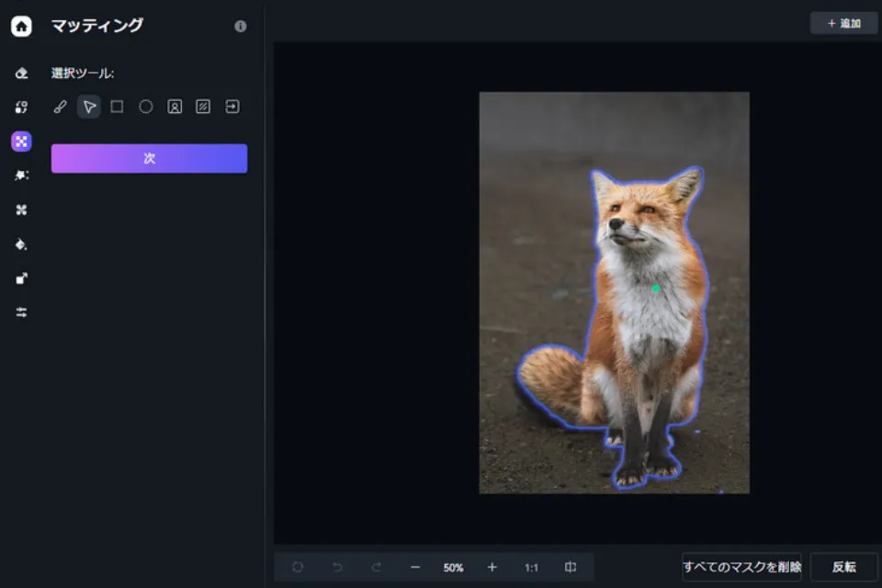Open the adjustment sliders sidebar icon

click(21, 312)
